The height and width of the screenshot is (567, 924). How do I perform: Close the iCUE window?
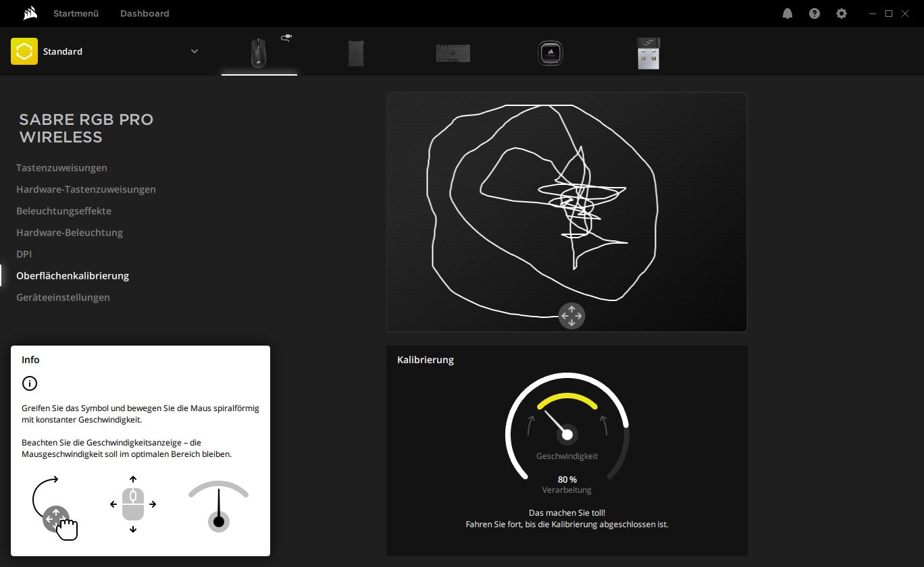(905, 13)
